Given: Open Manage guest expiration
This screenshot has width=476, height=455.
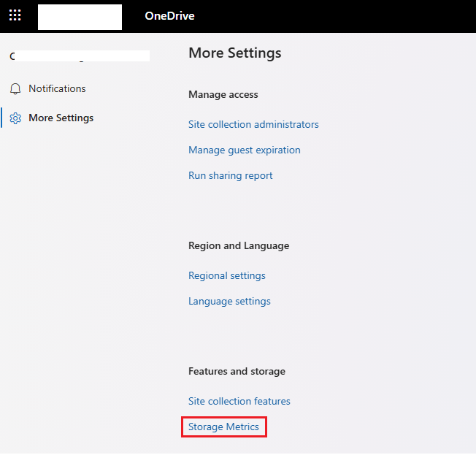Looking at the screenshot, I should [244, 150].
